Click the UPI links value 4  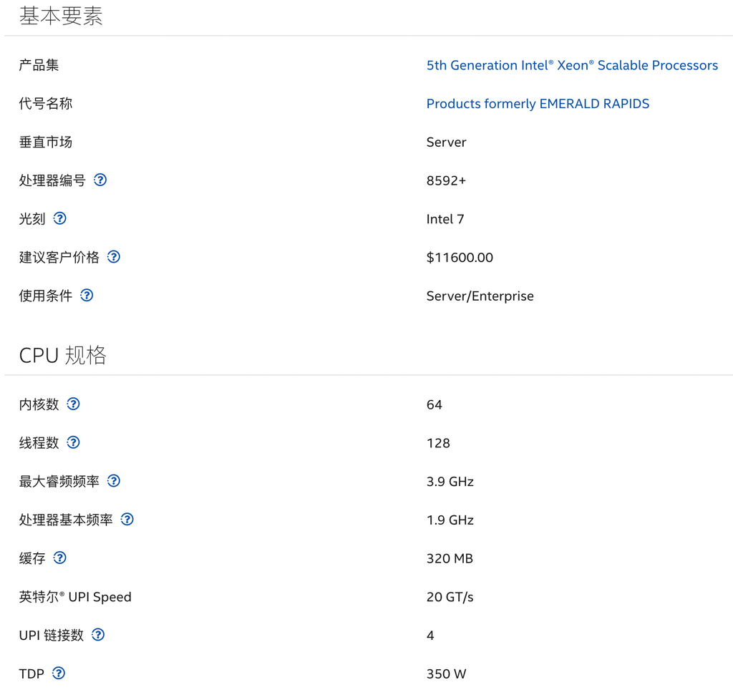tap(430, 636)
